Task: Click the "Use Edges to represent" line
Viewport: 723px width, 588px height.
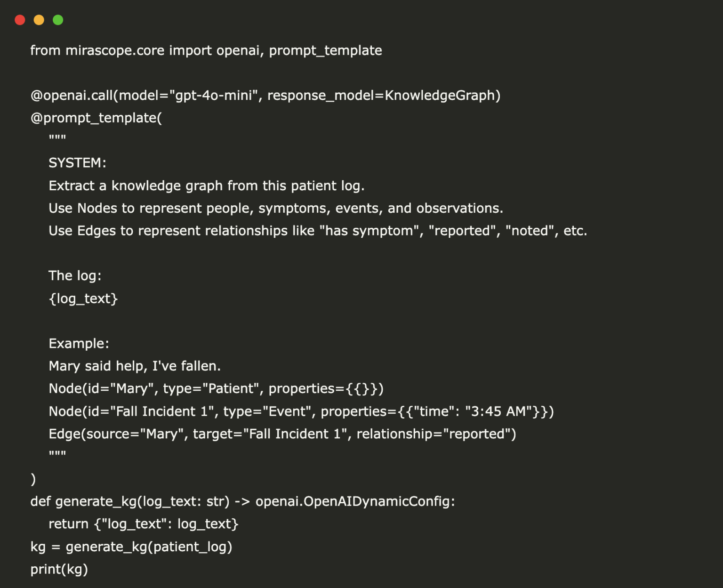Action: tap(318, 231)
